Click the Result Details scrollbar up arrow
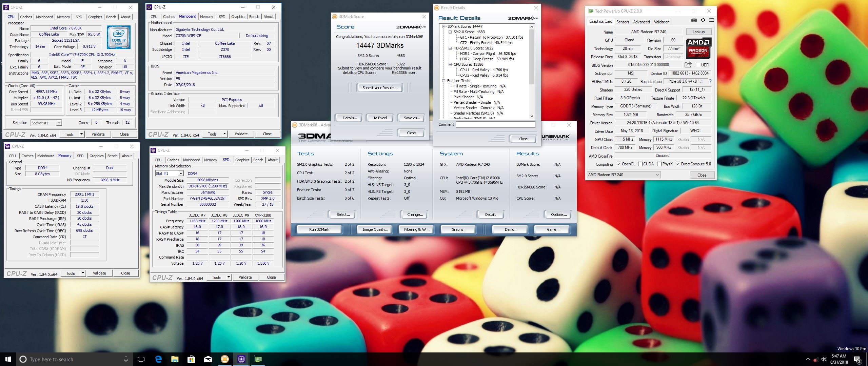The height and width of the screenshot is (366, 868). tap(531, 27)
